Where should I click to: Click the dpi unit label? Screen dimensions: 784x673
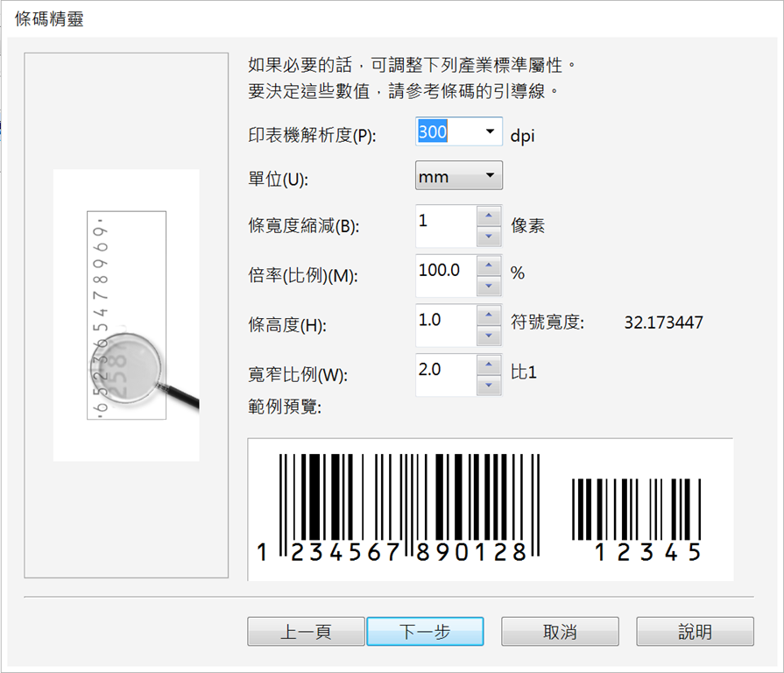[522, 136]
